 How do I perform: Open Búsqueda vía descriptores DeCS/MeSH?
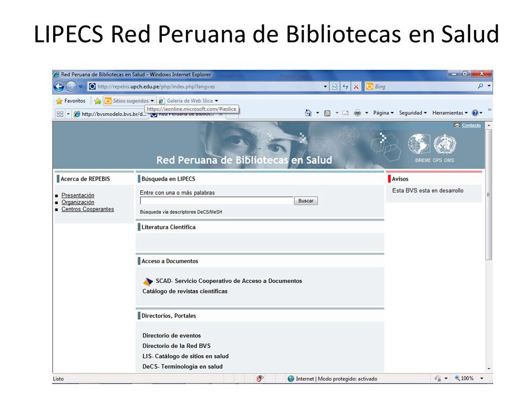[181, 212]
